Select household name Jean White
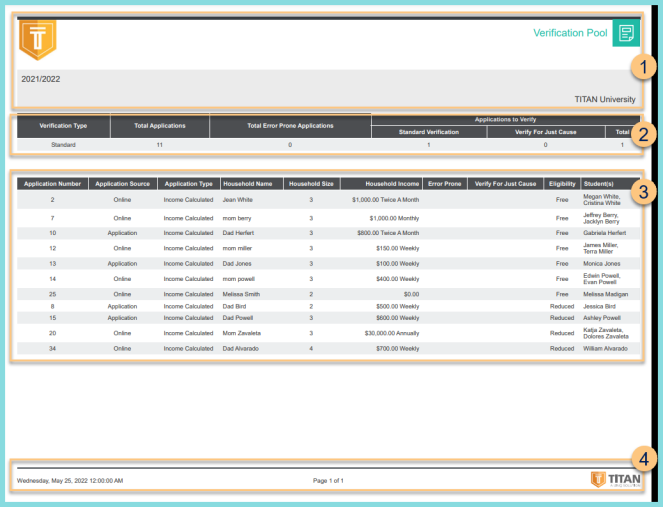 (238, 200)
